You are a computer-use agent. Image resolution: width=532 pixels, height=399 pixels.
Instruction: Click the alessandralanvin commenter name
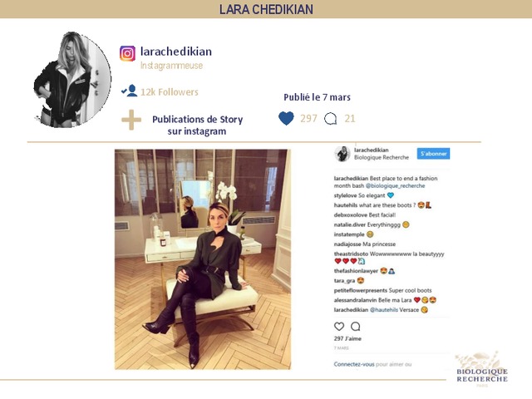[x=355, y=300]
